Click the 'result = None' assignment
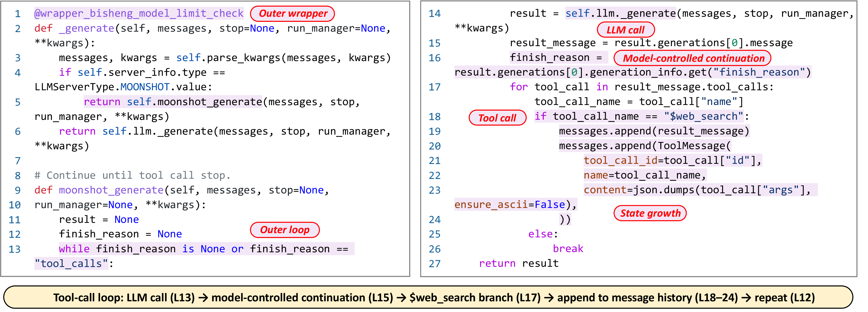This screenshot has height=312, width=868. [x=99, y=220]
